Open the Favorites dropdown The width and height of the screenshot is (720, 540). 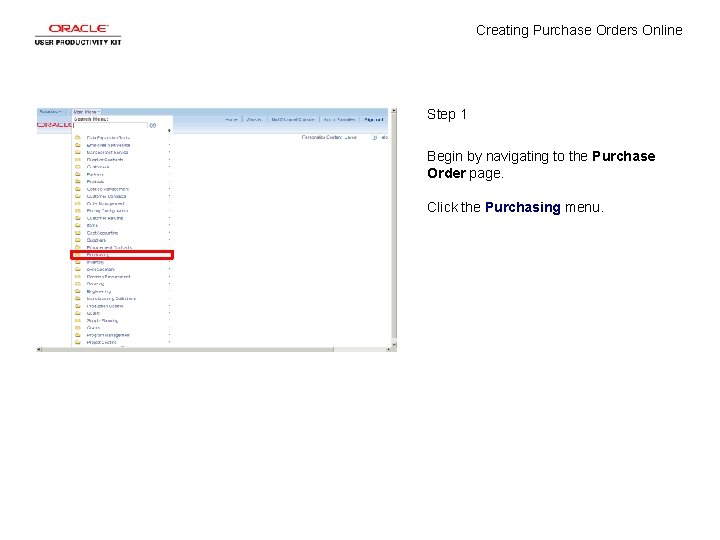pyautogui.click(x=51, y=112)
